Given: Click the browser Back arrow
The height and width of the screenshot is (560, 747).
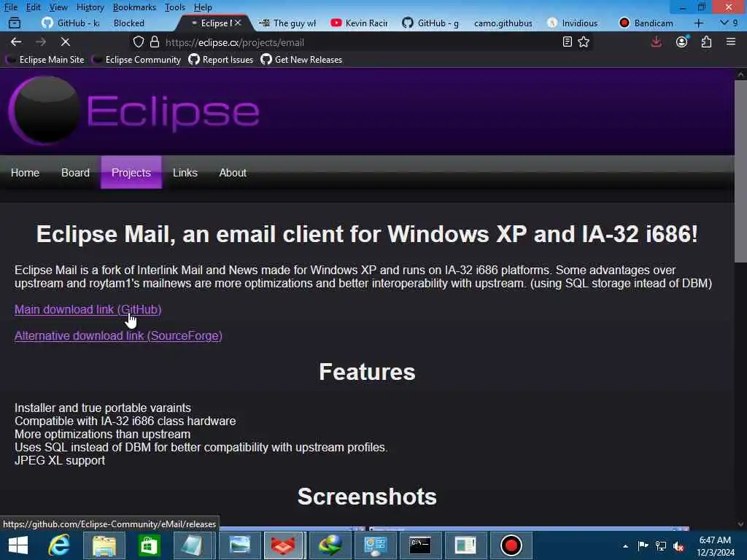Looking at the screenshot, I should click(16, 42).
